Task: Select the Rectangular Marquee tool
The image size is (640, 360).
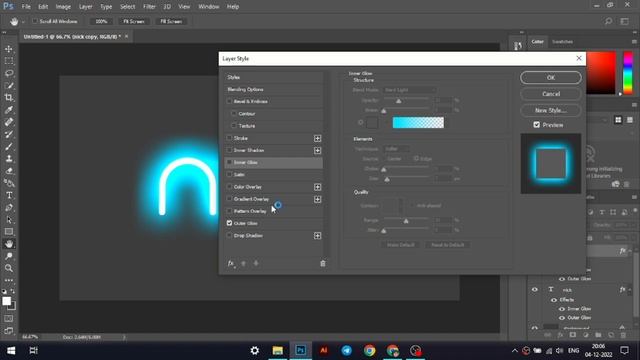Action: tap(9, 61)
